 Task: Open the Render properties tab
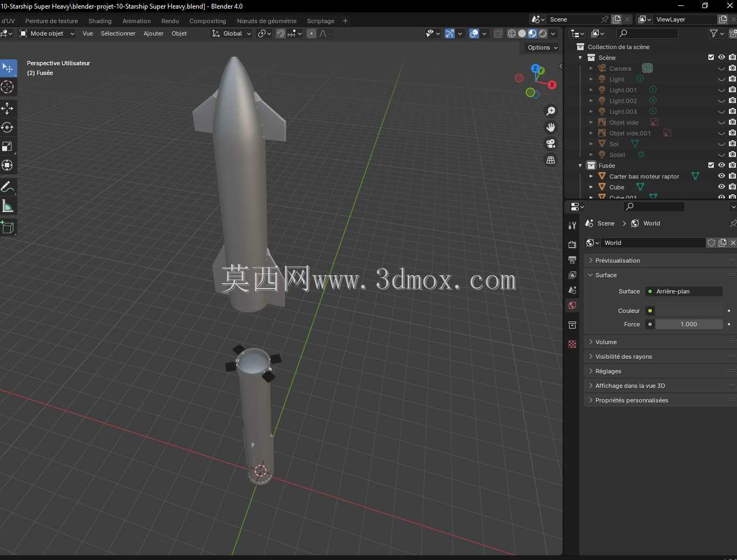(x=572, y=244)
